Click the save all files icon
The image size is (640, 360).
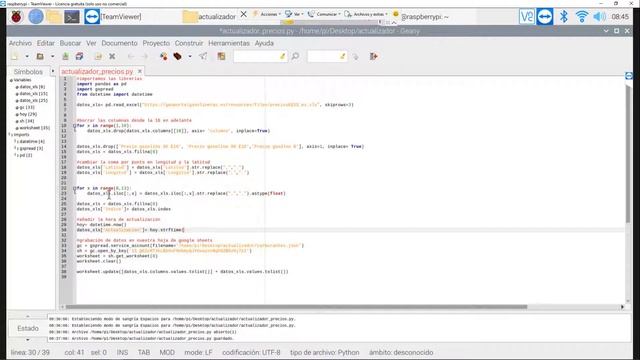[79, 56]
